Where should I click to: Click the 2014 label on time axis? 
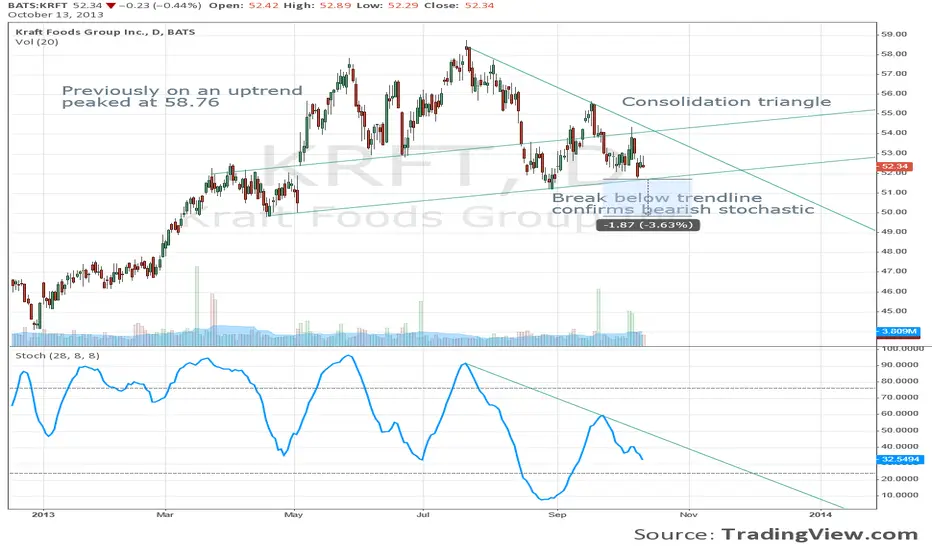coord(820,514)
